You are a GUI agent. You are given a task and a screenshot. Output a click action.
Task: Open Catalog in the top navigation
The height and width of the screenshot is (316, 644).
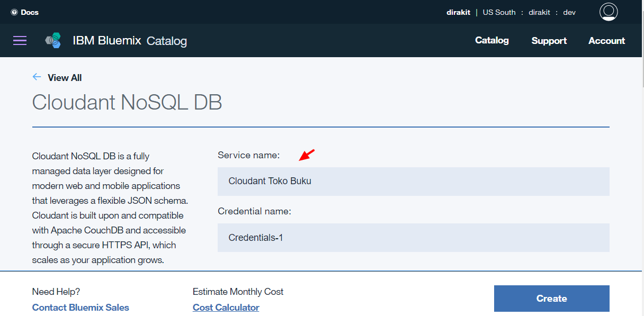[491, 40]
